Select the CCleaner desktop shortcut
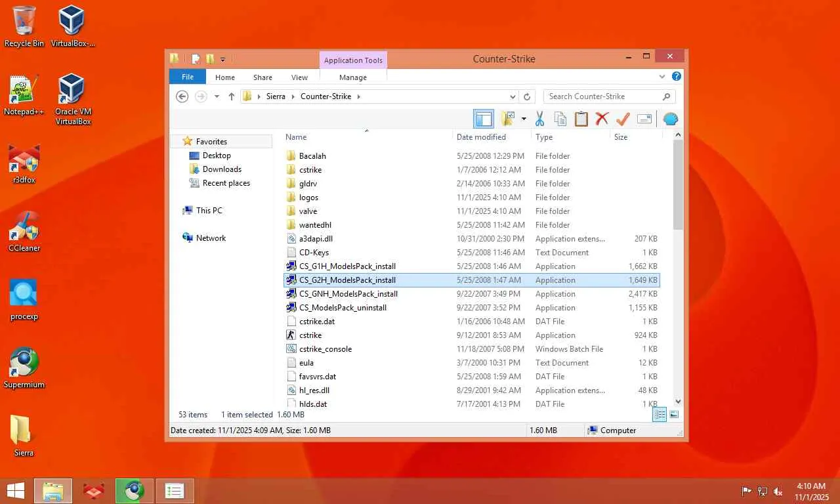840x504 pixels. pyautogui.click(x=24, y=232)
